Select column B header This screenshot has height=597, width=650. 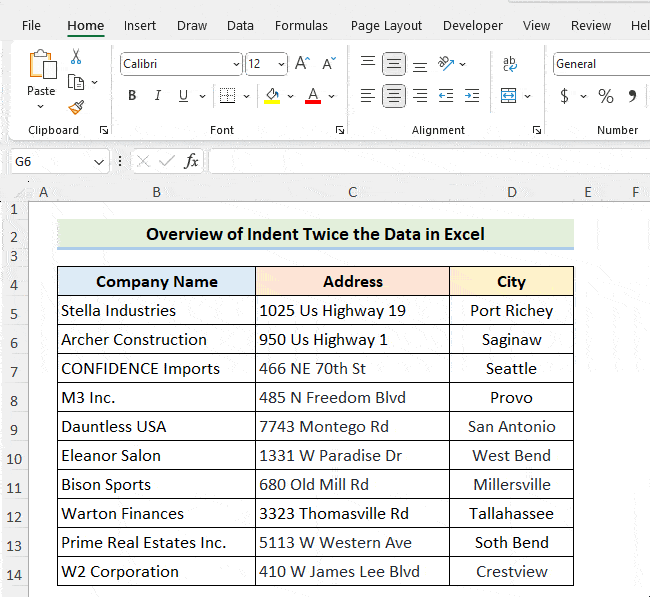tap(156, 192)
